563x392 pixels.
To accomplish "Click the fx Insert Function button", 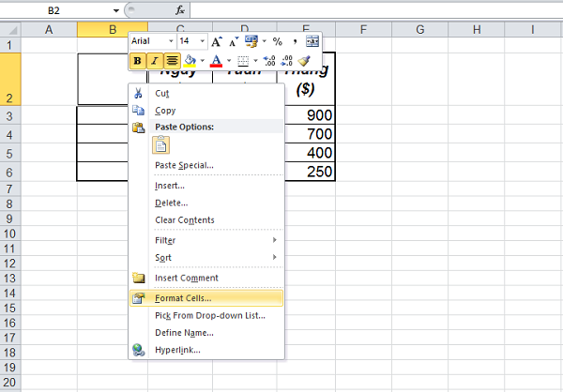I will (x=180, y=10).
